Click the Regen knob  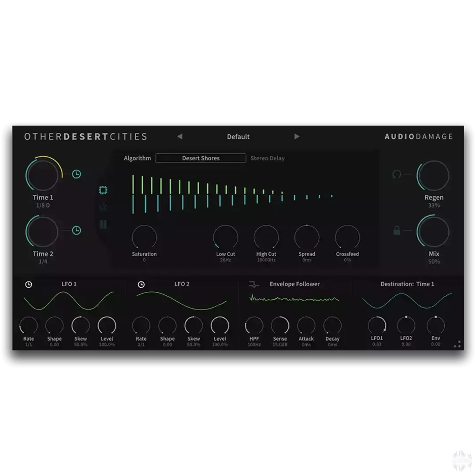[433, 175]
